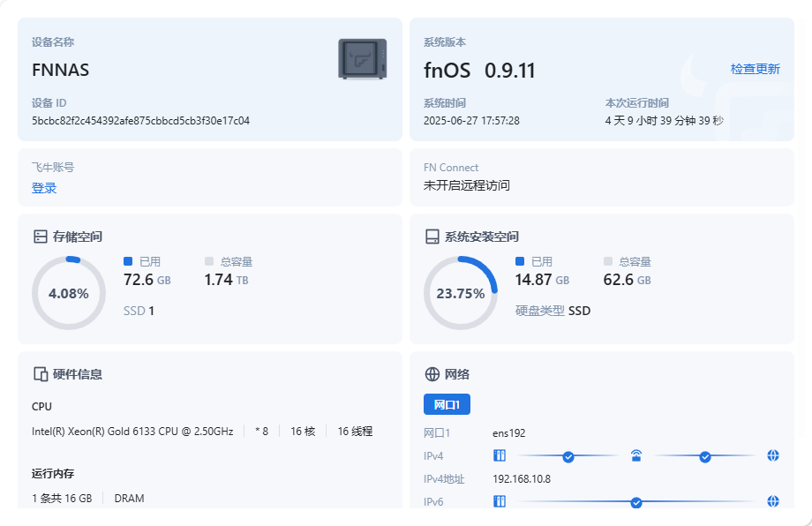The height and width of the screenshot is (526, 812).
Task: Click the blue 已用 legend square under 存储空间
Action: pos(128,261)
